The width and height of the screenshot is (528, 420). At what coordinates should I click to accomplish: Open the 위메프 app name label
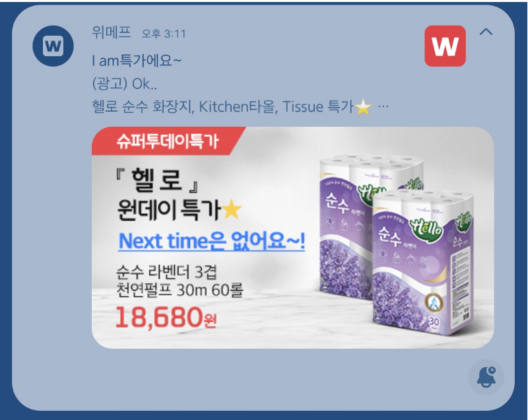(112, 32)
